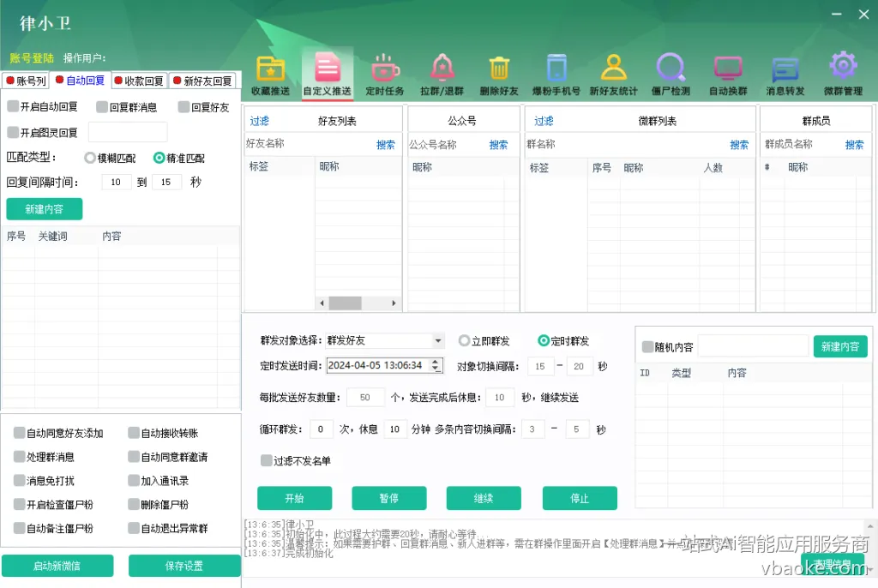Open the 定时任务 coffee cup icon
The height and width of the screenshot is (588, 878).
385,75
